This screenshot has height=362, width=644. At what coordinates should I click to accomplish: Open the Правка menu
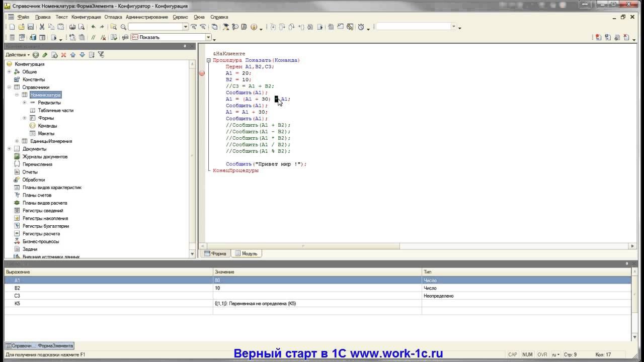coord(43,17)
